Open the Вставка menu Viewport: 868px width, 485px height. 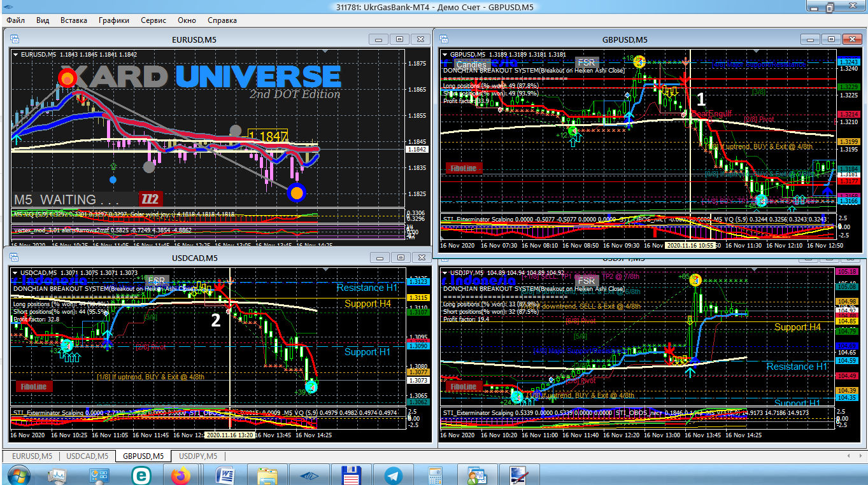pos(74,20)
